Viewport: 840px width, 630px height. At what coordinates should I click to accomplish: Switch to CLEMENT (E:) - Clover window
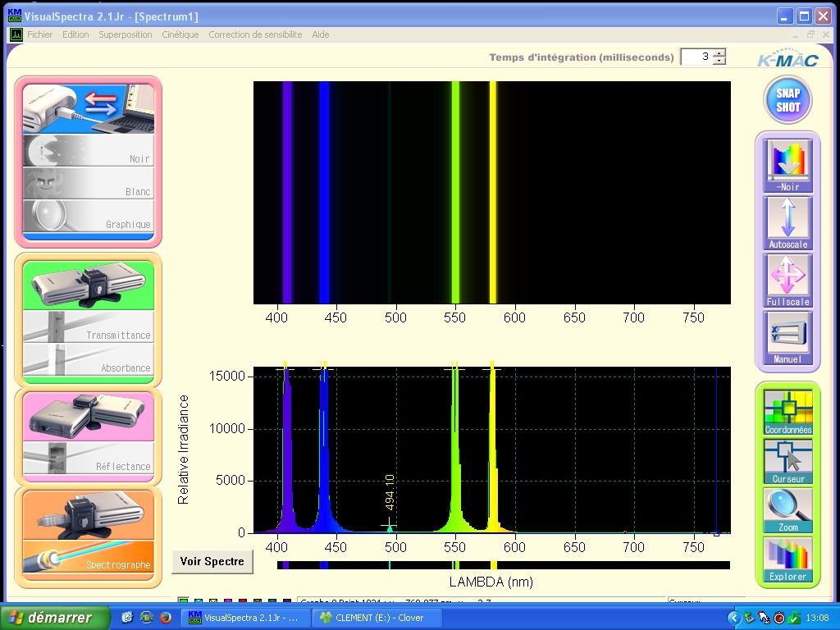pos(377,618)
